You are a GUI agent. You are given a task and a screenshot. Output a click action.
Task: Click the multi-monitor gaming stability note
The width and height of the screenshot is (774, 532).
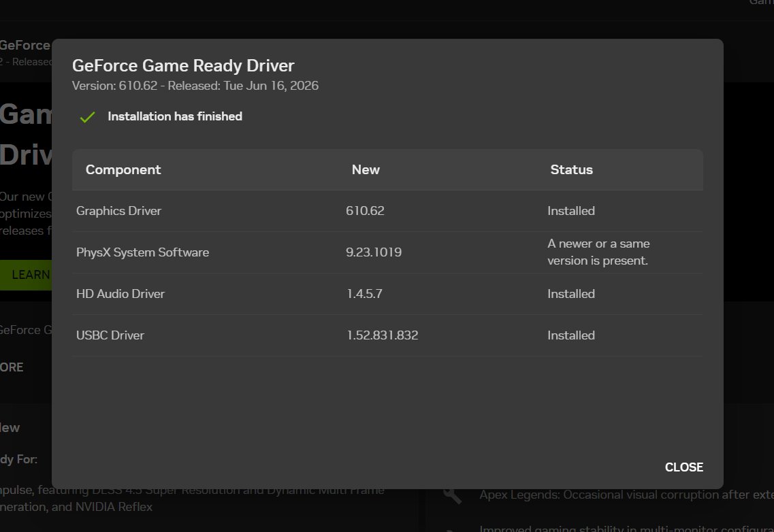pos(626,528)
